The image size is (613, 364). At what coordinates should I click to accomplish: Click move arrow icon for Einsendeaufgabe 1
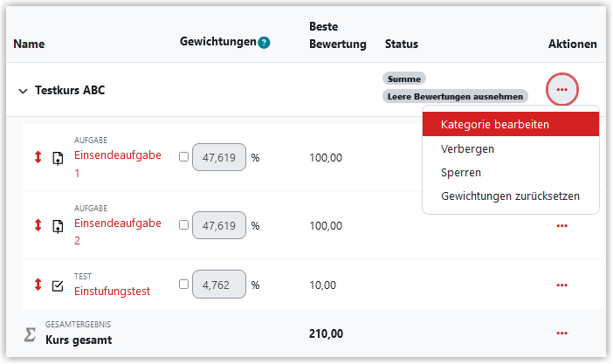click(x=38, y=157)
